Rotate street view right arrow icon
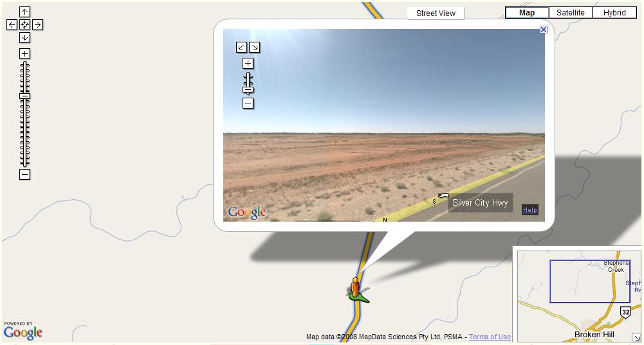This screenshot has width=644, height=345. (255, 47)
